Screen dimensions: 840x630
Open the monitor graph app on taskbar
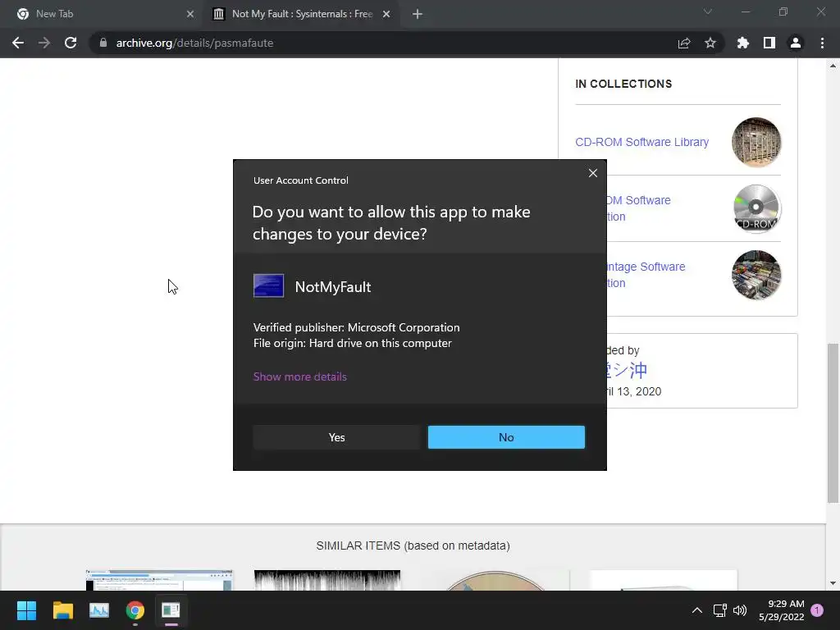pos(99,610)
